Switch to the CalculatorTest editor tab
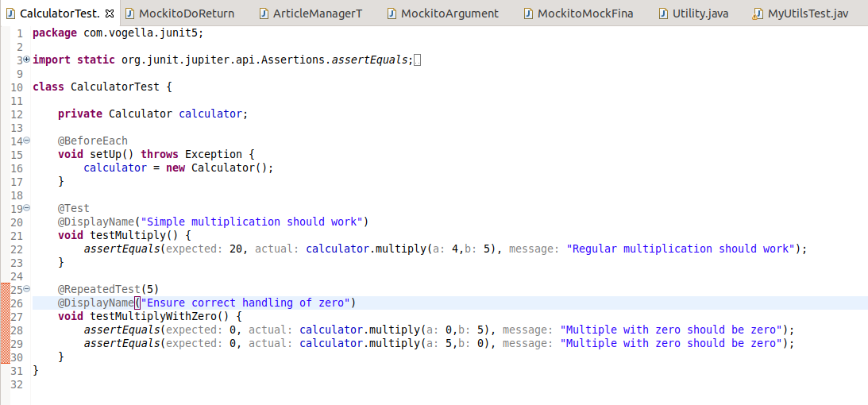 [60, 13]
